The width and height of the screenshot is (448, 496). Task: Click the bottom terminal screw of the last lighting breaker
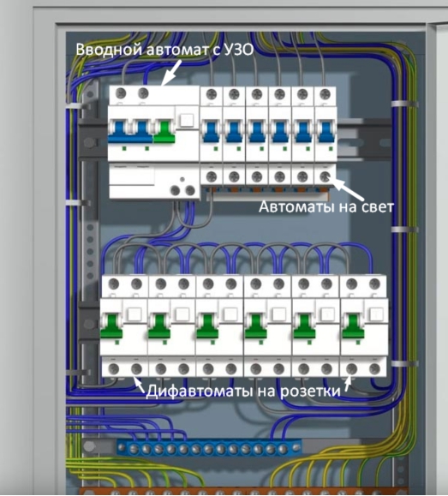326,176
